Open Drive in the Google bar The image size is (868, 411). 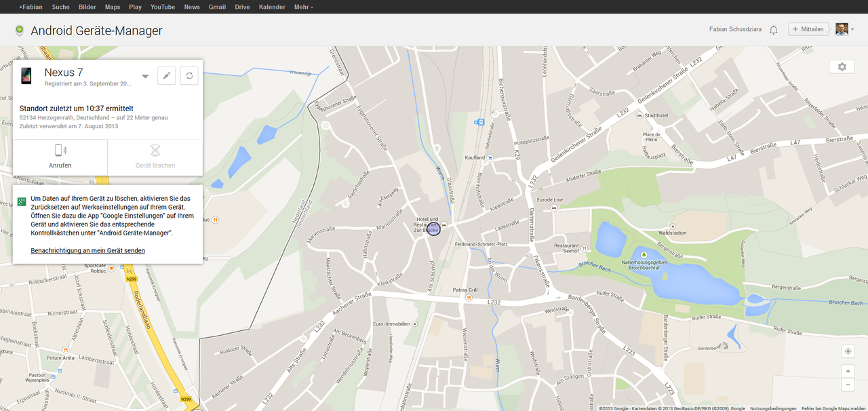(x=242, y=7)
